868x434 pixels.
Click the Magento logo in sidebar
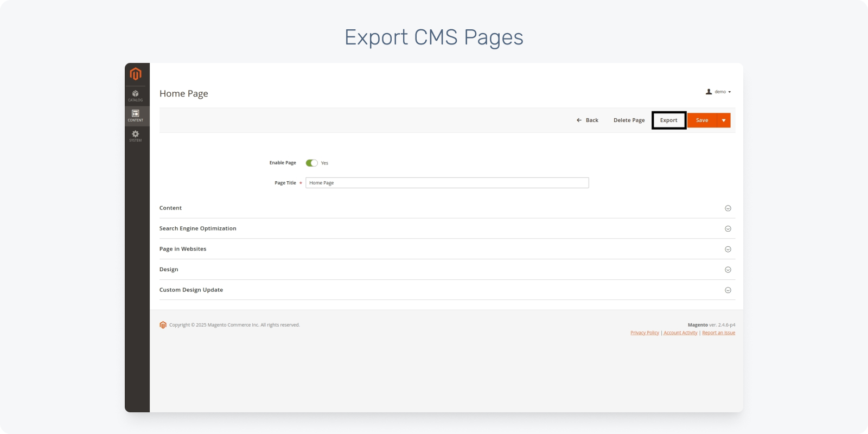click(x=136, y=74)
